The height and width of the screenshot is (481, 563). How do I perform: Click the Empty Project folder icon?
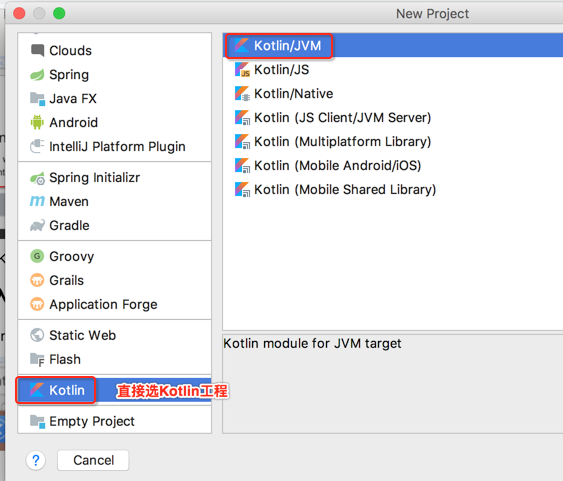point(37,421)
